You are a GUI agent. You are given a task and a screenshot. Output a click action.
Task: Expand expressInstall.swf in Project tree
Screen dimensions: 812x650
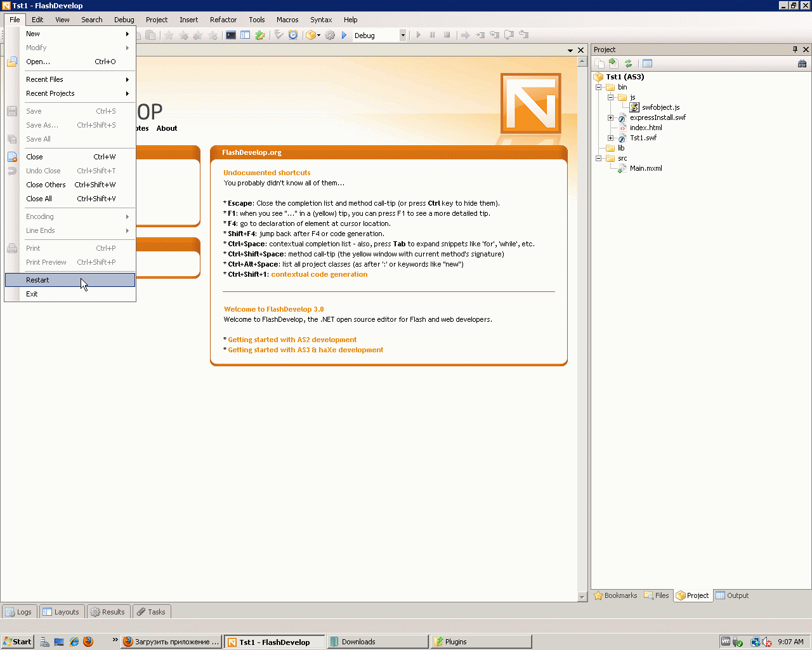(x=610, y=117)
